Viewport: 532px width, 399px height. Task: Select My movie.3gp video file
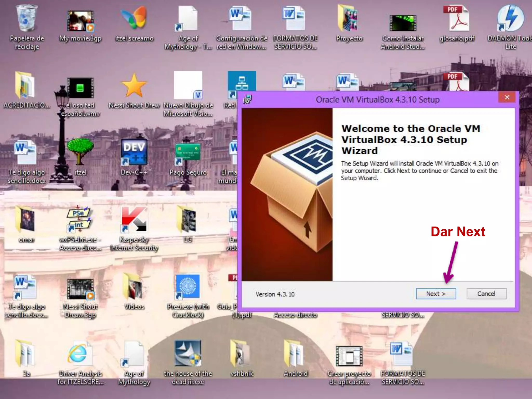[81, 21]
